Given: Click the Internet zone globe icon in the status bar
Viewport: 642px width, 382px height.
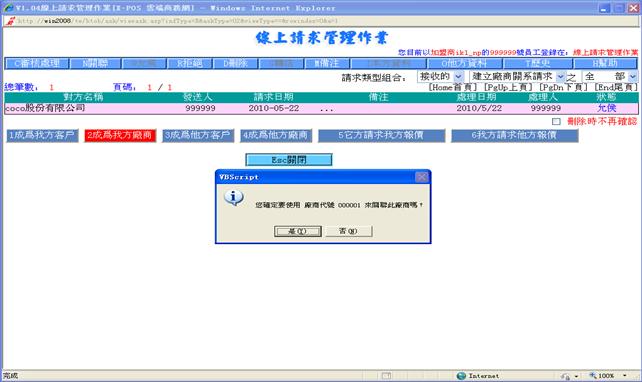Looking at the screenshot, I should pos(461,376).
